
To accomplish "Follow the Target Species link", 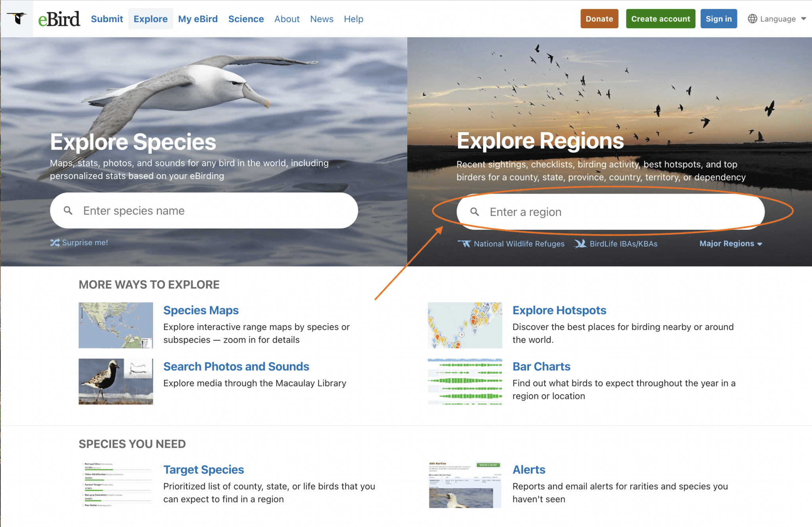I will click(x=203, y=469).
